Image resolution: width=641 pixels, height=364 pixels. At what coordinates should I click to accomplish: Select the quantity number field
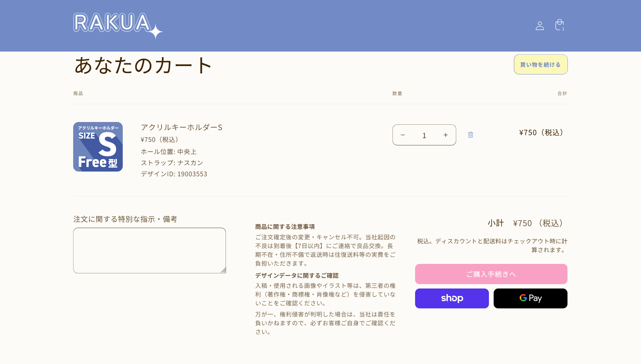point(424,135)
